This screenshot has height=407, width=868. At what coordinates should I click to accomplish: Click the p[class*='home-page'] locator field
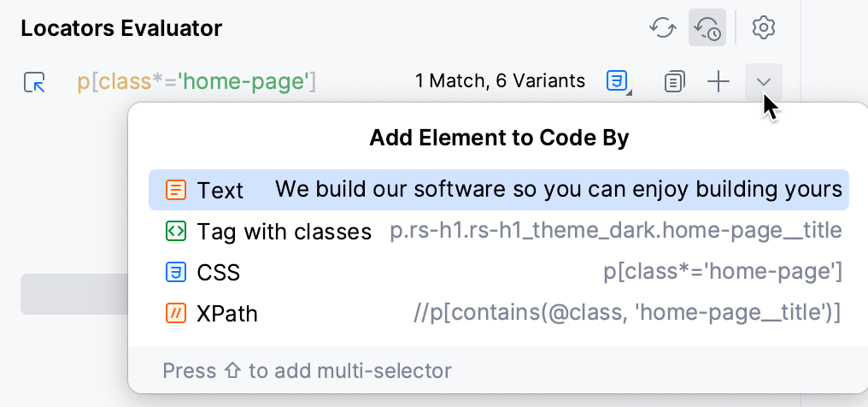tap(196, 81)
